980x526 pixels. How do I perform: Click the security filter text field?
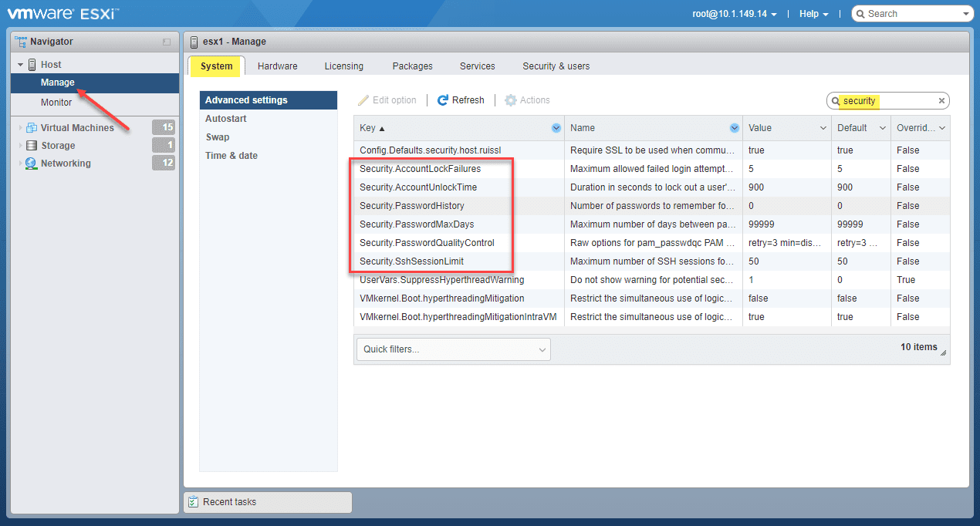click(887, 101)
